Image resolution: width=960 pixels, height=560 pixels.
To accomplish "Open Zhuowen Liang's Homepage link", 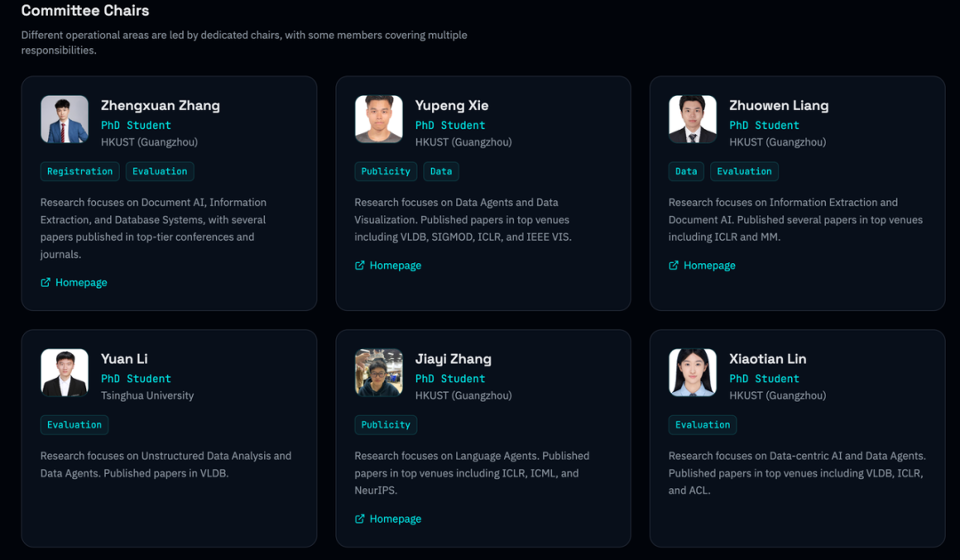I will tap(709, 266).
